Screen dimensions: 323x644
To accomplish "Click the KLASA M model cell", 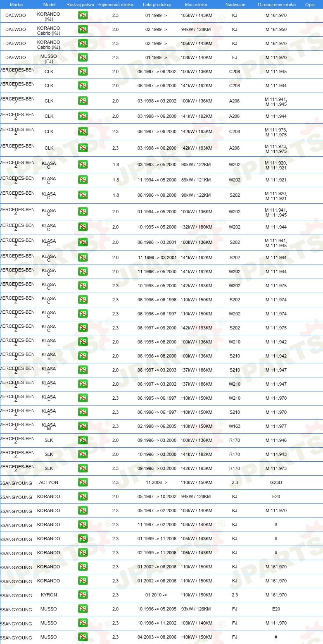I will click(x=49, y=427).
